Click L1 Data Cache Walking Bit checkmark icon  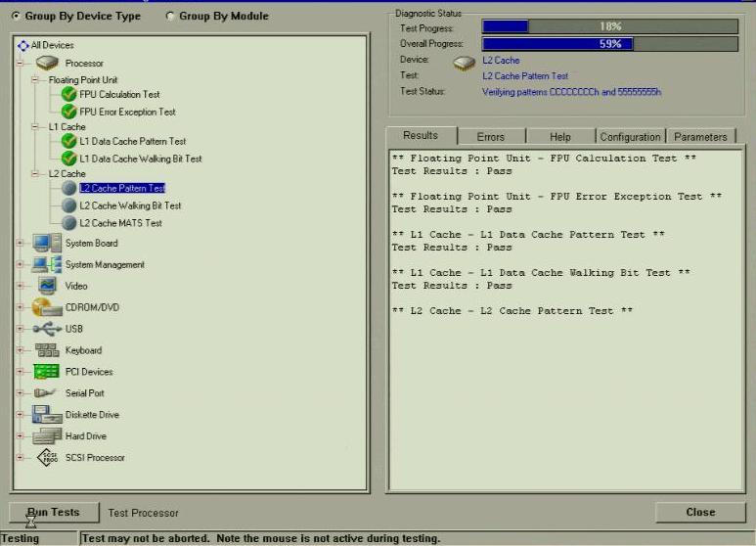pyautogui.click(x=68, y=159)
